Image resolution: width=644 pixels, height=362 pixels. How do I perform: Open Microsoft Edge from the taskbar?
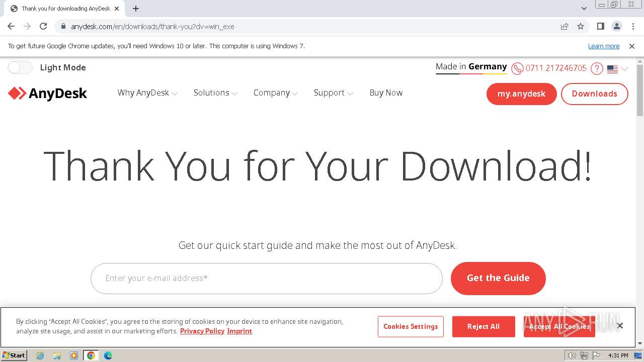pos(108,355)
